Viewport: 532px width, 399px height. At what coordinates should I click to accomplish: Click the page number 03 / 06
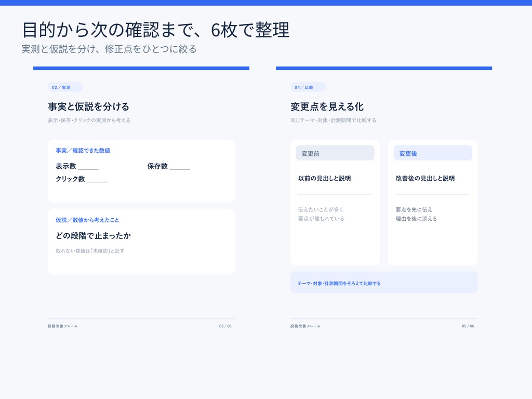(225, 326)
